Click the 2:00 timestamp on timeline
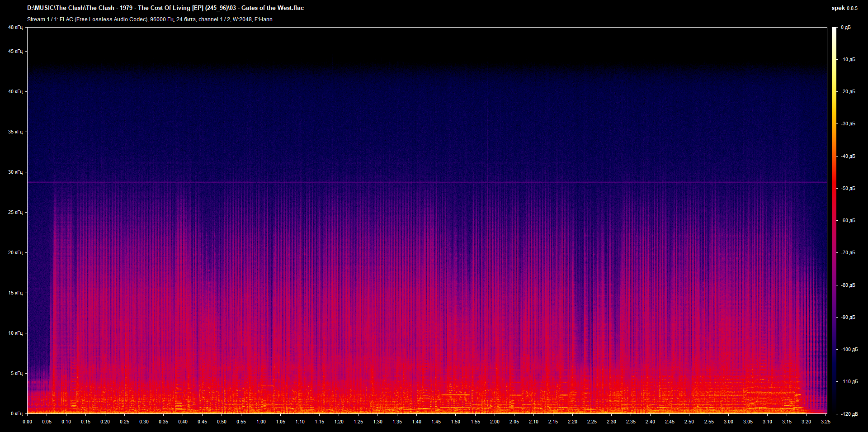This screenshot has width=868, height=432. pos(495,422)
